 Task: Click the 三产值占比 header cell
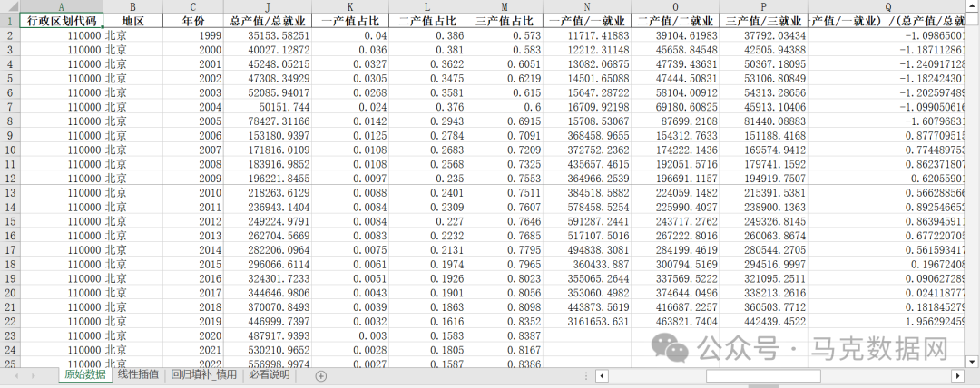(x=505, y=21)
